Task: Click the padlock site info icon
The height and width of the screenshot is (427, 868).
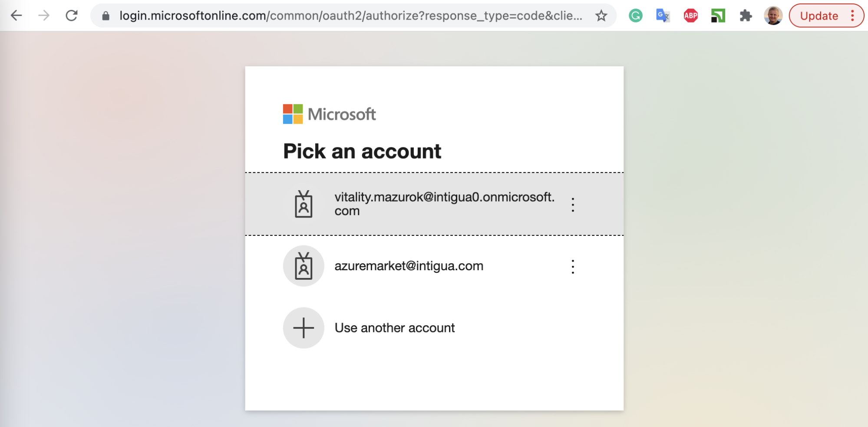Action: click(106, 16)
